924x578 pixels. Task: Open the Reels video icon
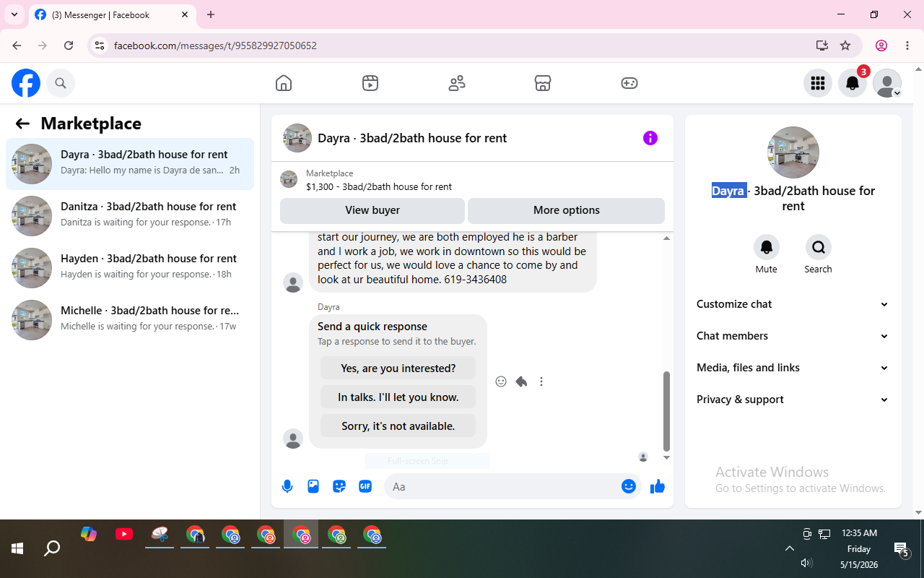click(x=370, y=83)
